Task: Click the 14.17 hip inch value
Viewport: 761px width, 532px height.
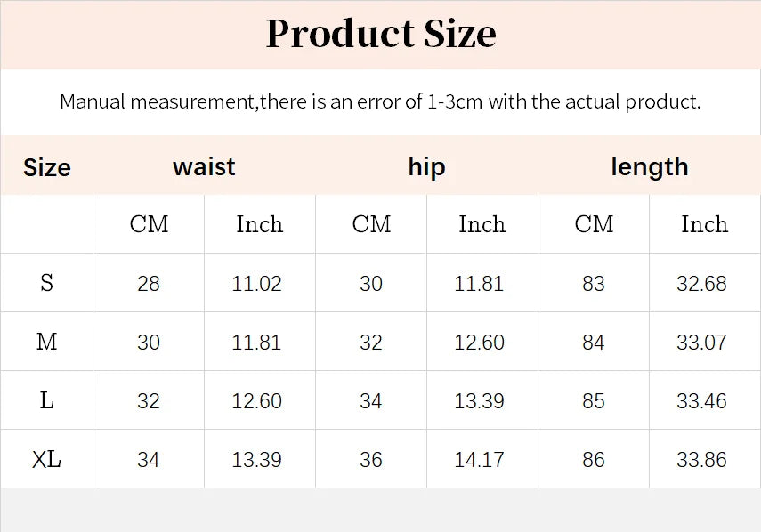Action: coord(480,460)
